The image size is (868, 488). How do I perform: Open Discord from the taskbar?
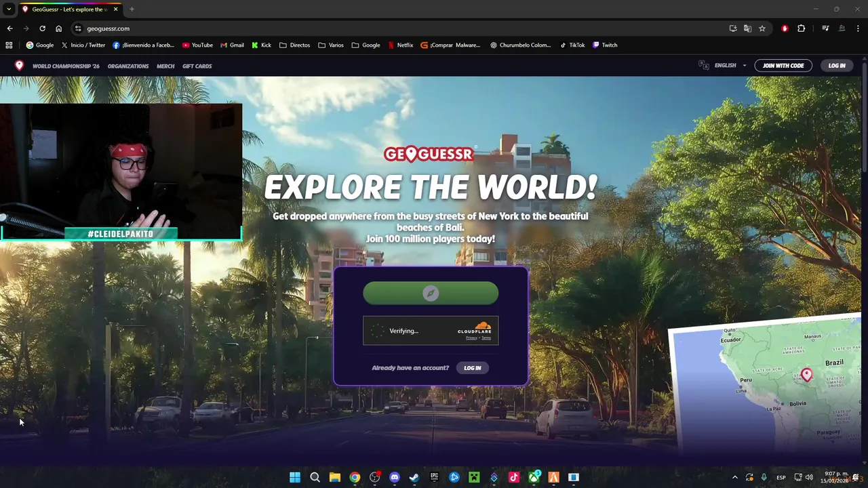pos(394,477)
